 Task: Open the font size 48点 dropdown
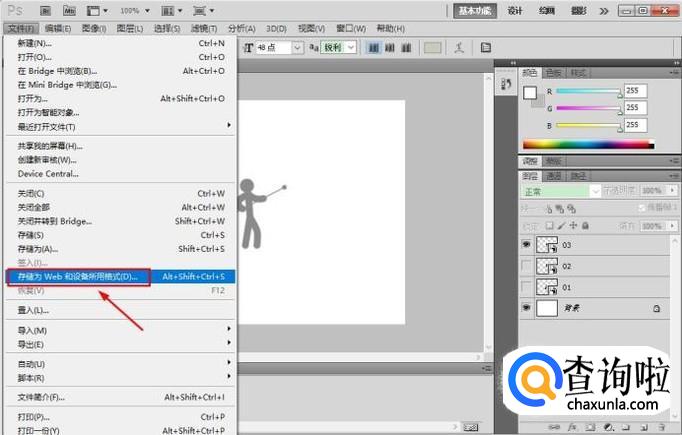tap(297, 47)
